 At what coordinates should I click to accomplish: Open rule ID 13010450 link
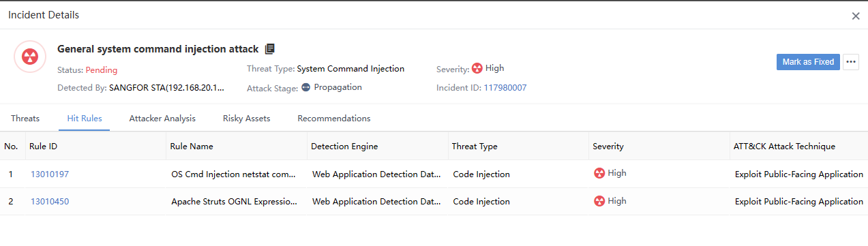click(50, 202)
